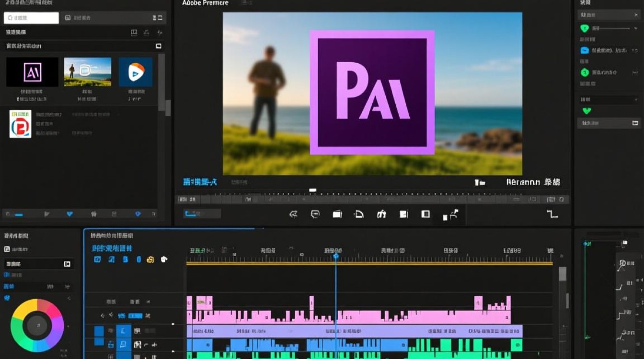
Task: Click the speech bubble icon below the preview
Action: point(315,214)
